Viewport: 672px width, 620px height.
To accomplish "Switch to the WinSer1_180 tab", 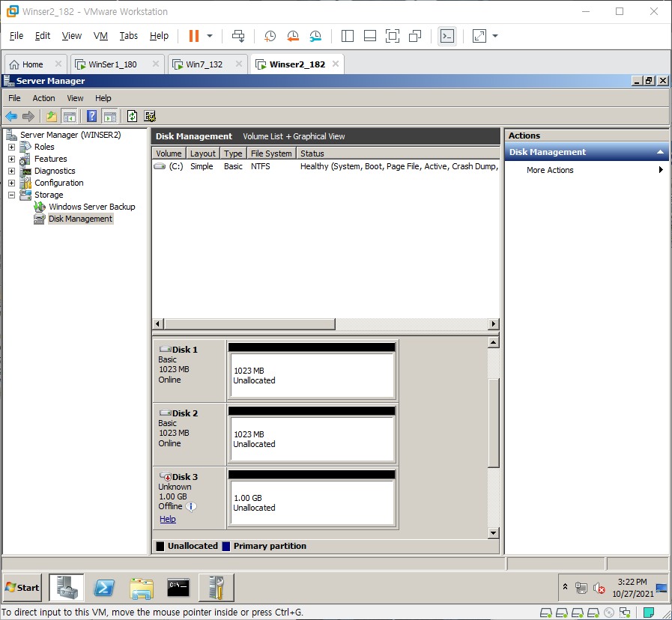I will (112, 64).
